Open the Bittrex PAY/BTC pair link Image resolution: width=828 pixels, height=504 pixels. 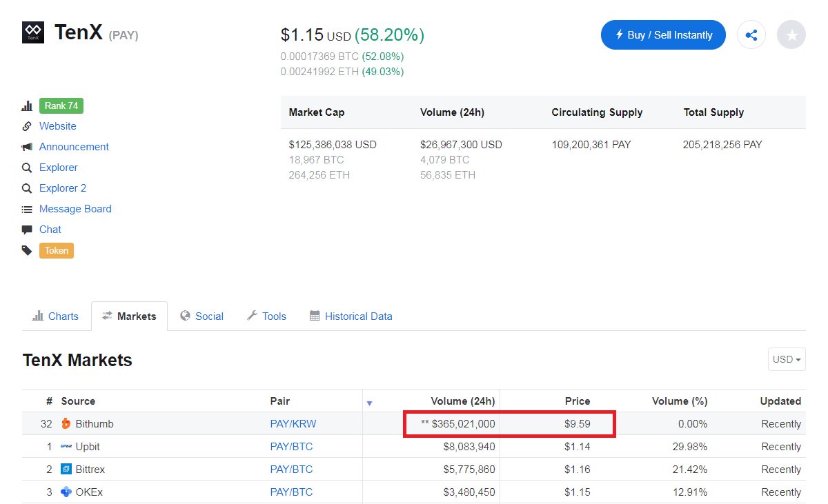(291, 470)
